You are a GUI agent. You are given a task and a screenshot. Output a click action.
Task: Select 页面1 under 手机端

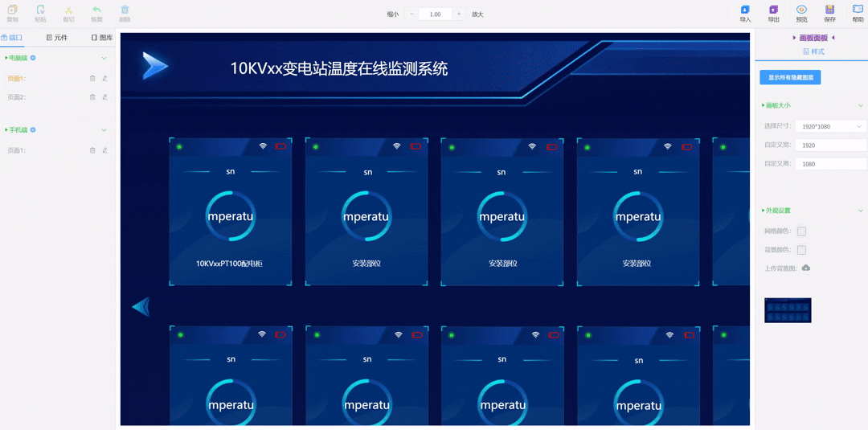point(17,150)
